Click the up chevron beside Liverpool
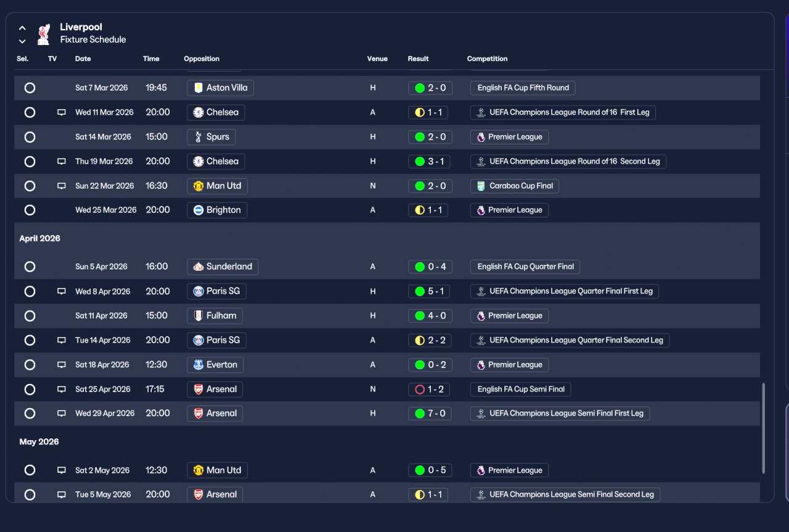789x532 pixels. 22,28
